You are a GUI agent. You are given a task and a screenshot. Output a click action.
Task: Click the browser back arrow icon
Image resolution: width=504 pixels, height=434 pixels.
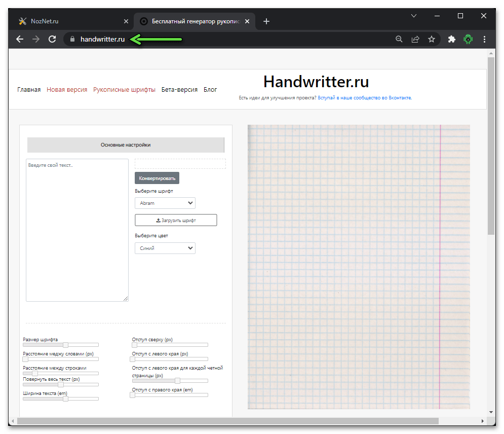[20, 39]
